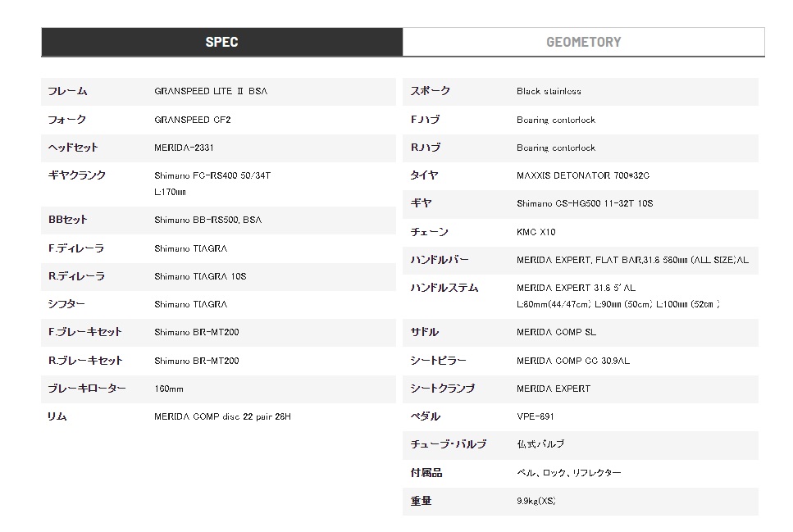Select tube valve value 仏式バルブ
The image size is (793, 532).
[540, 444]
